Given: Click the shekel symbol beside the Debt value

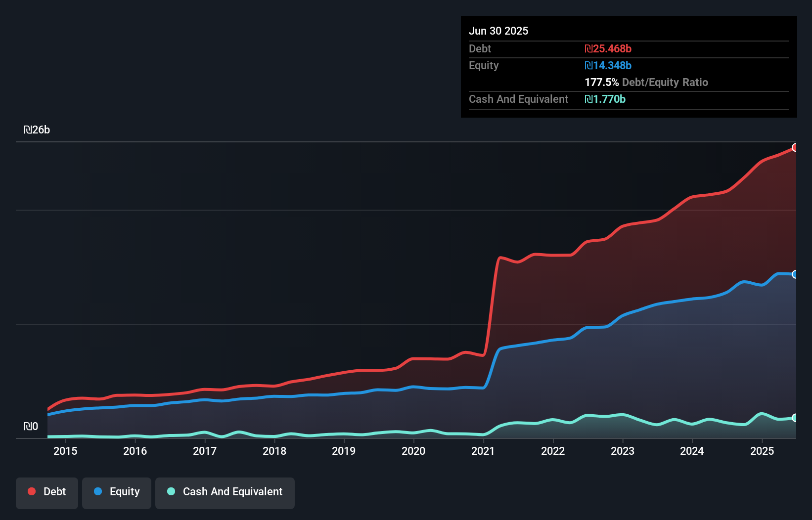Looking at the screenshot, I should pyautogui.click(x=588, y=48).
